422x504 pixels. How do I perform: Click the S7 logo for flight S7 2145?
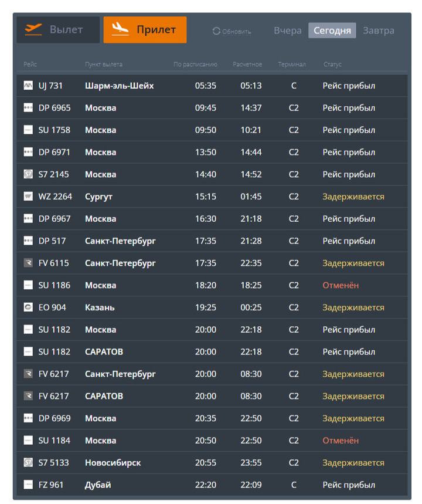pos(28,174)
